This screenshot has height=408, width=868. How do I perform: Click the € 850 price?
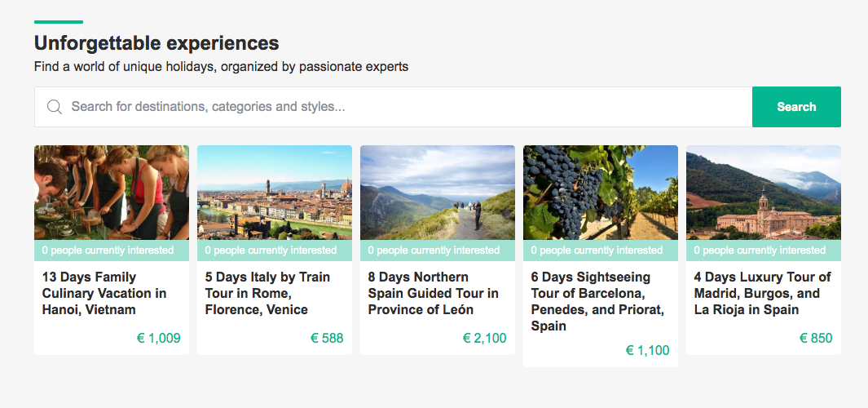click(816, 338)
